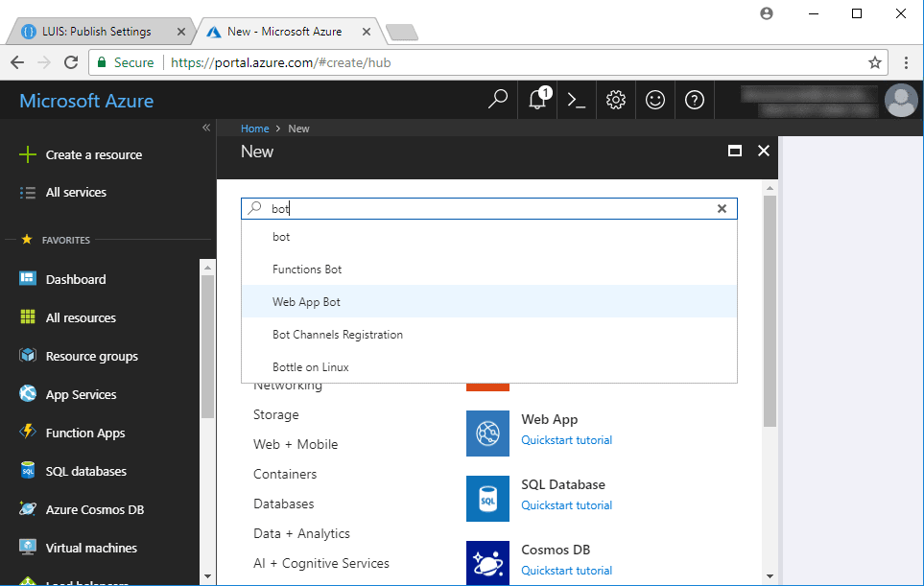Open the Storage category
Viewport: 924px width, 586px height.
pos(275,414)
